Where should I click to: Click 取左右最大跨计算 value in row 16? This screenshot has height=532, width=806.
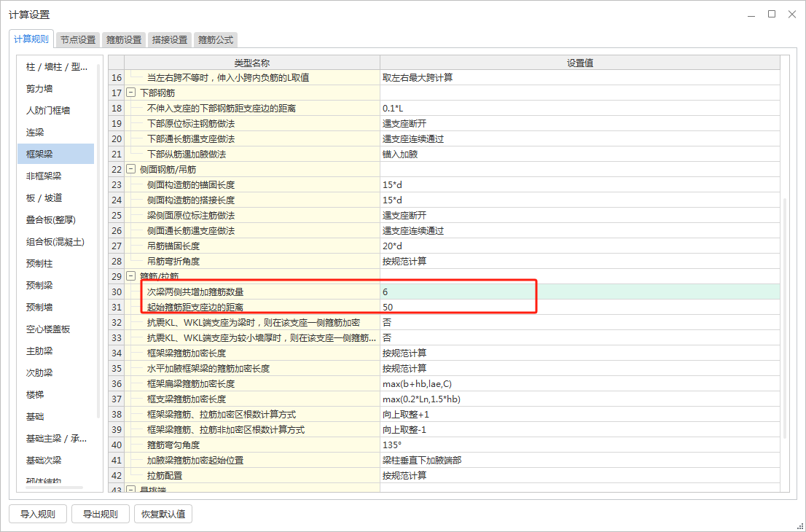(x=580, y=78)
